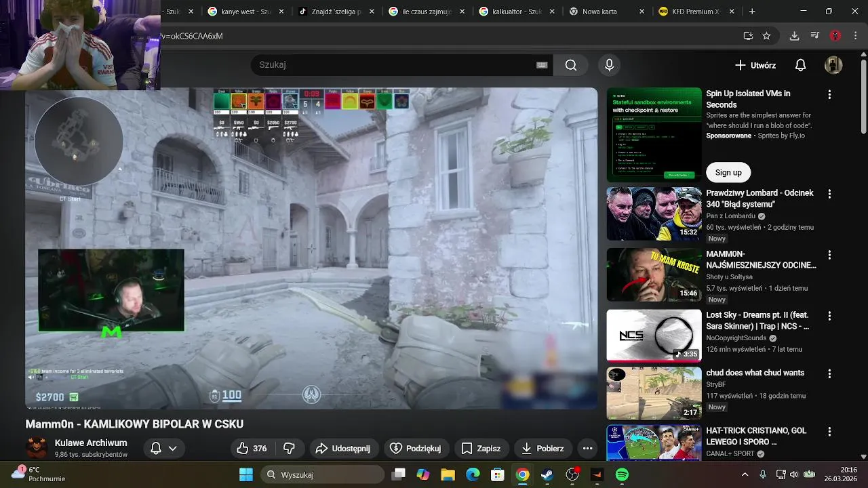This screenshot has width=868, height=488.
Task: Open the weather widget showing 6°C
Action: pos(39,474)
